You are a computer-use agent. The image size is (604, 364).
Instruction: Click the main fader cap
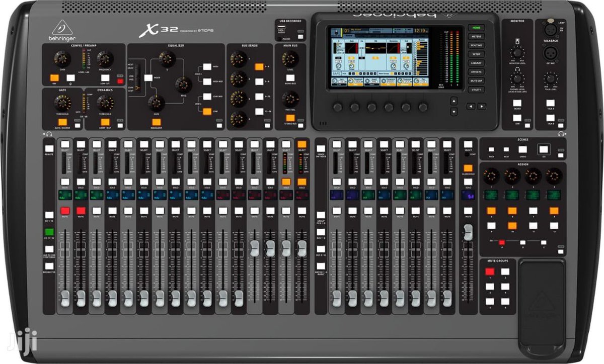tap(468, 232)
